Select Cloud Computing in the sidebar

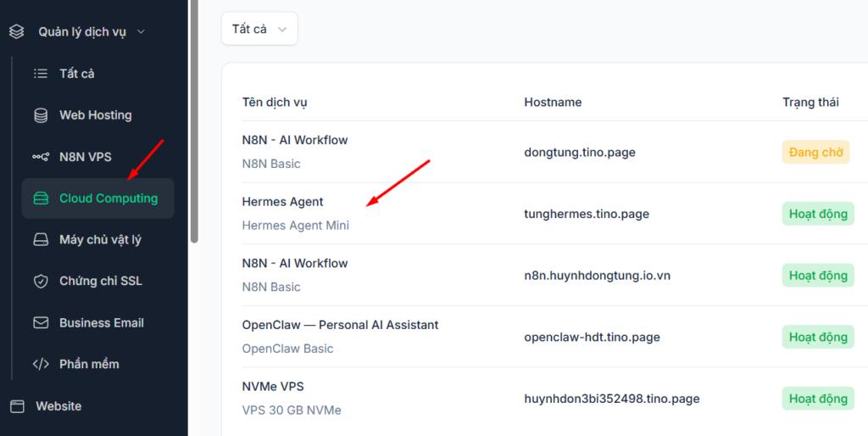click(98, 198)
